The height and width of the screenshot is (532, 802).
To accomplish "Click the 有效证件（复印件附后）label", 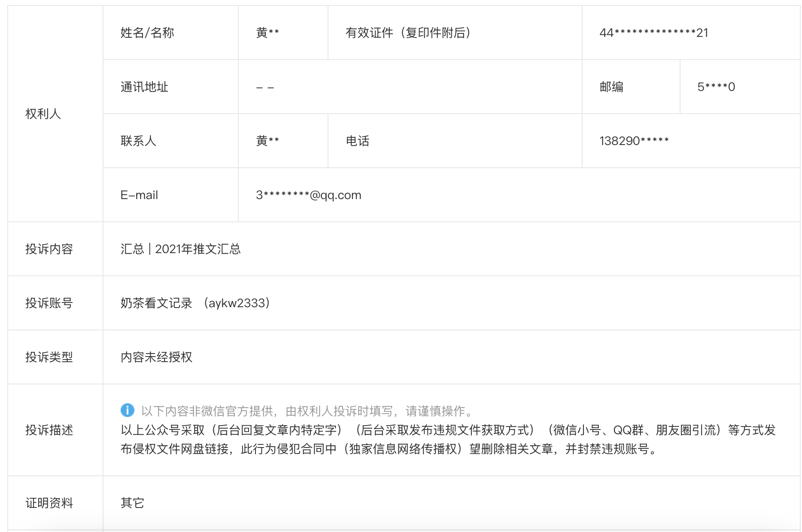I will (408, 33).
